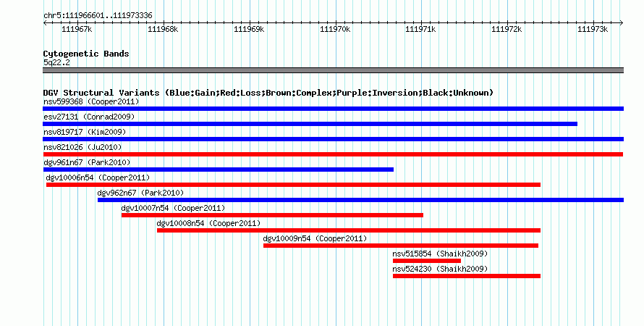Click the short red nsv515854 bar
644x326 pixels.
click(427, 261)
